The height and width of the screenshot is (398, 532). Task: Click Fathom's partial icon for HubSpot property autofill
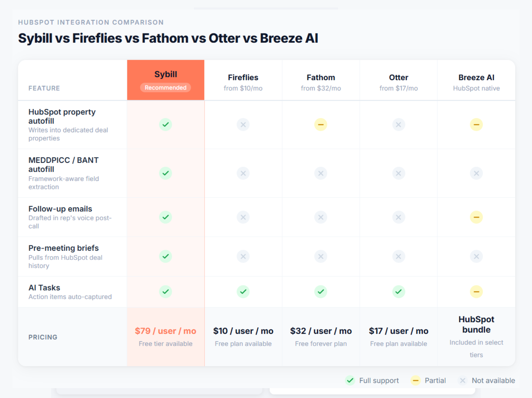pyautogui.click(x=321, y=125)
